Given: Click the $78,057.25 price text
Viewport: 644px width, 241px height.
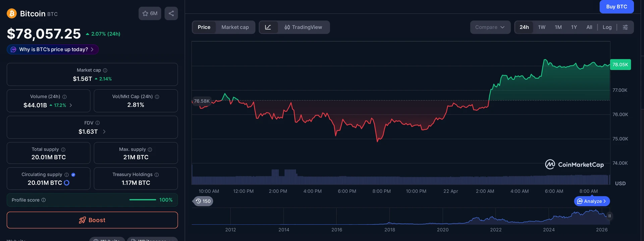Looking at the screenshot, I should click(x=44, y=34).
